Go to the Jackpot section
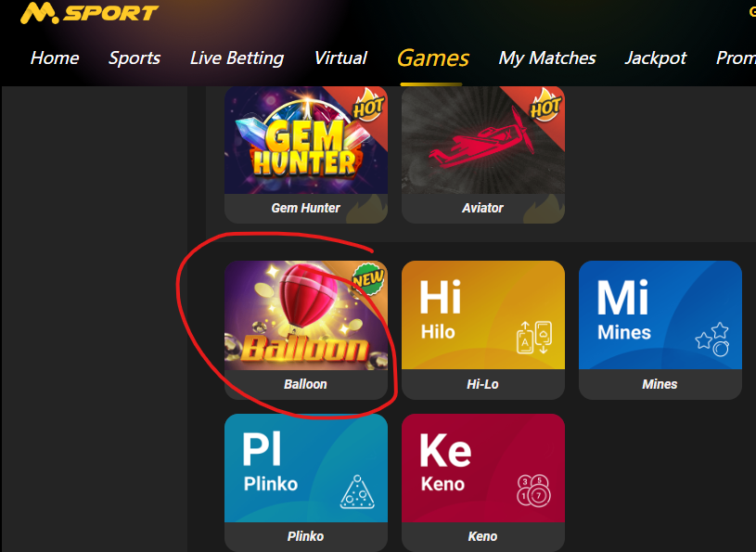 click(x=656, y=58)
